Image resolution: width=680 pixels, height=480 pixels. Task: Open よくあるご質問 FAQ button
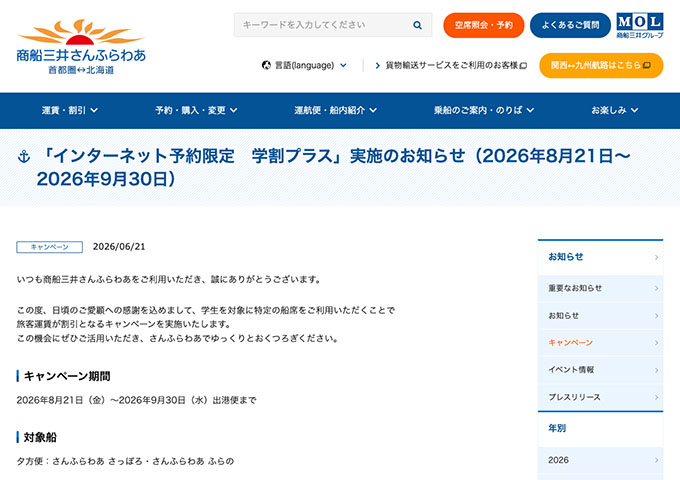coord(570,25)
